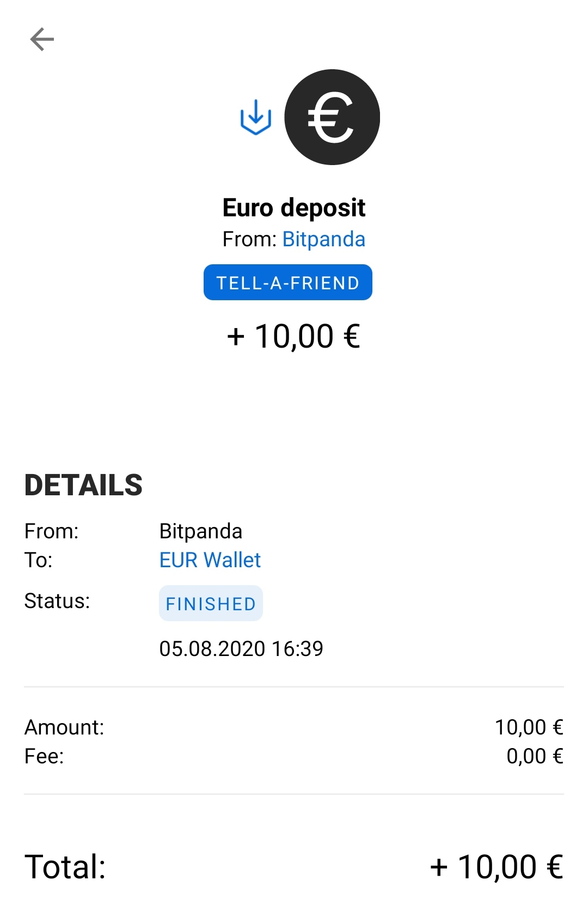Open the EUR Wallet link

210,560
